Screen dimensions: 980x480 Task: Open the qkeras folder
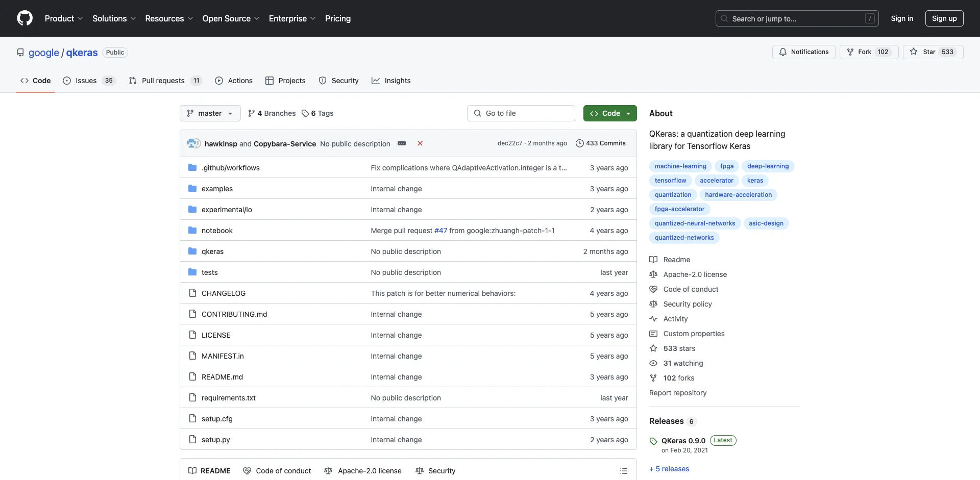click(212, 251)
